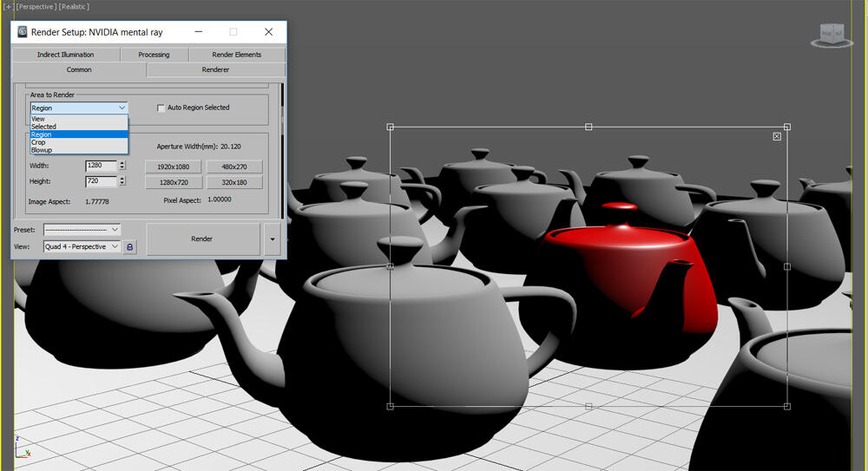Close the render region box with its X icon

click(777, 136)
